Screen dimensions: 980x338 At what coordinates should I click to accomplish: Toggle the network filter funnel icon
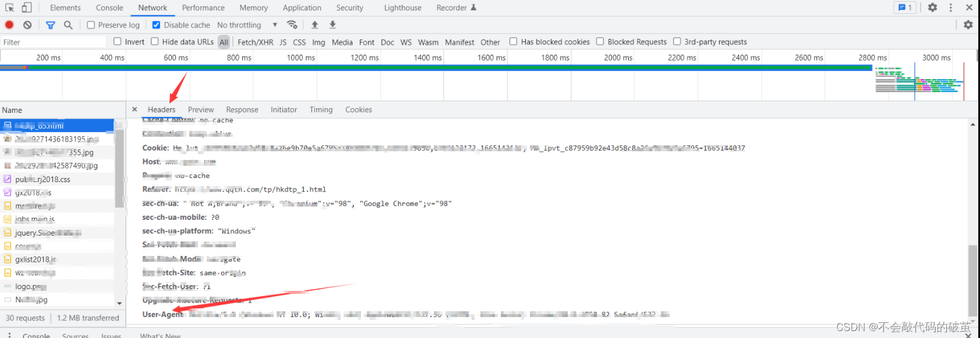(x=51, y=25)
